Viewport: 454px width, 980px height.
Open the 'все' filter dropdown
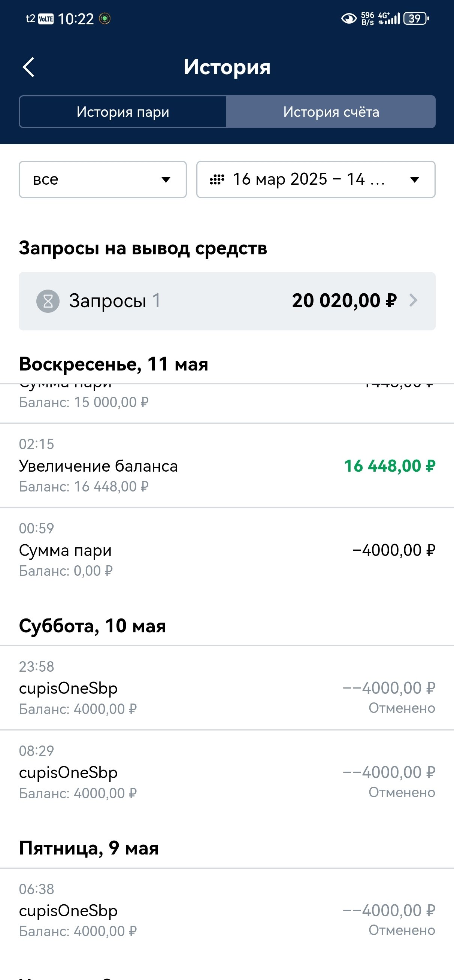pos(103,179)
